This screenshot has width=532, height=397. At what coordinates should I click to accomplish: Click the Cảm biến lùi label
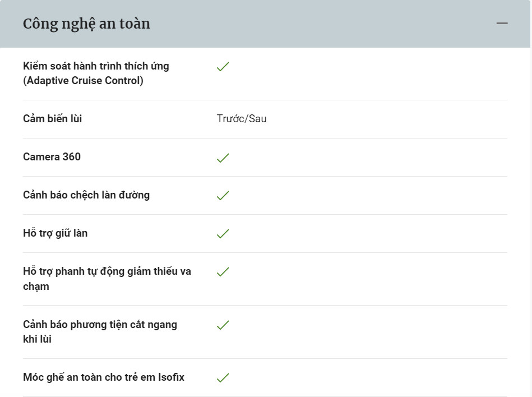click(53, 119)
